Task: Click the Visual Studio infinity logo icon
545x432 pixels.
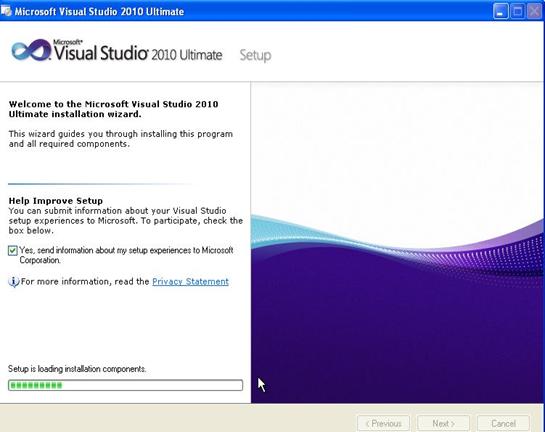Action: tap(31, 50)
